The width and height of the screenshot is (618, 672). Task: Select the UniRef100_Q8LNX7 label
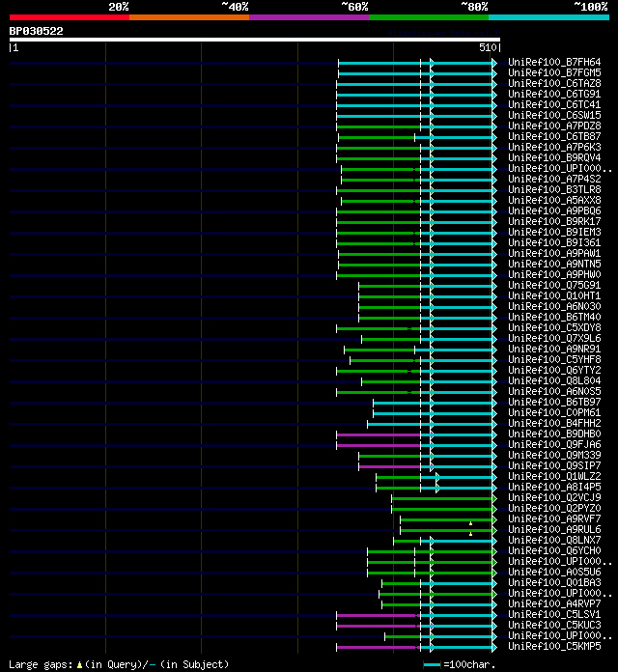click(554, 540)
